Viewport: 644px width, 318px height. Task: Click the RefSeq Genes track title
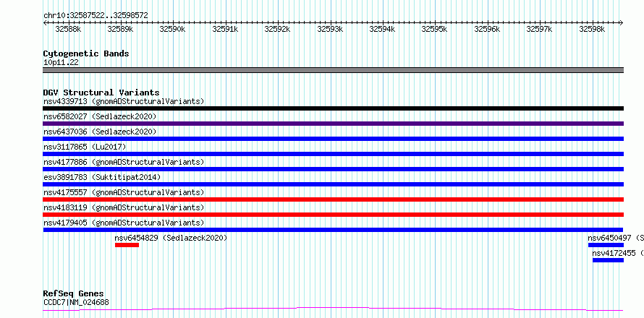point(74,294)
